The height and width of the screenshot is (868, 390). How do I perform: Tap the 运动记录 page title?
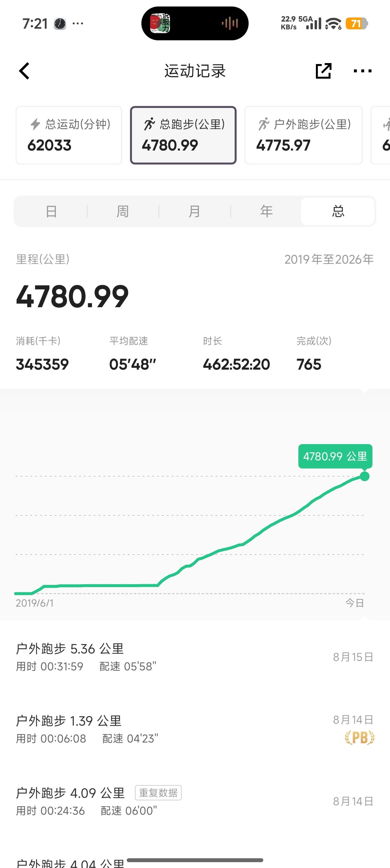click(x=195, y=71)
